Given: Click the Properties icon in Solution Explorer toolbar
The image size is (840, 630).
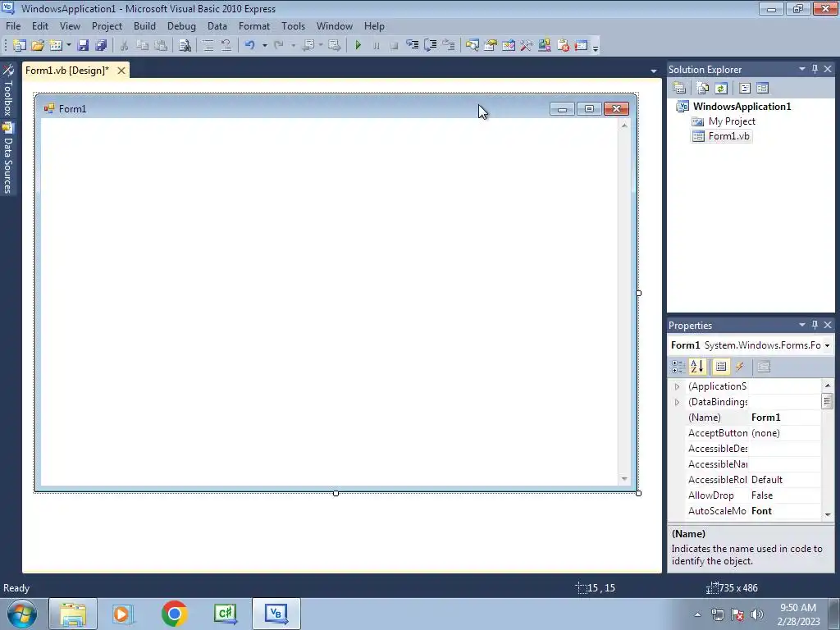Looking at the screenshot, I should pyautogui.click(x=679, y=88).
